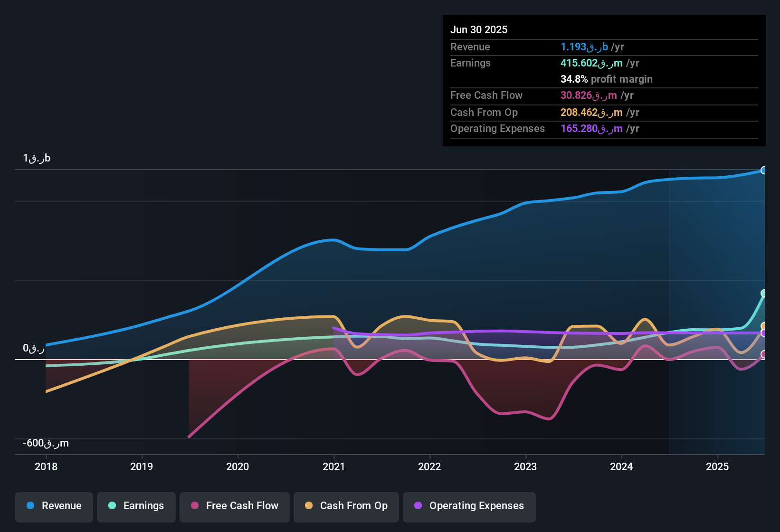Click the orange Cash From Op dot icon
The image size is (780, 532).
click(x=309, y=506)
